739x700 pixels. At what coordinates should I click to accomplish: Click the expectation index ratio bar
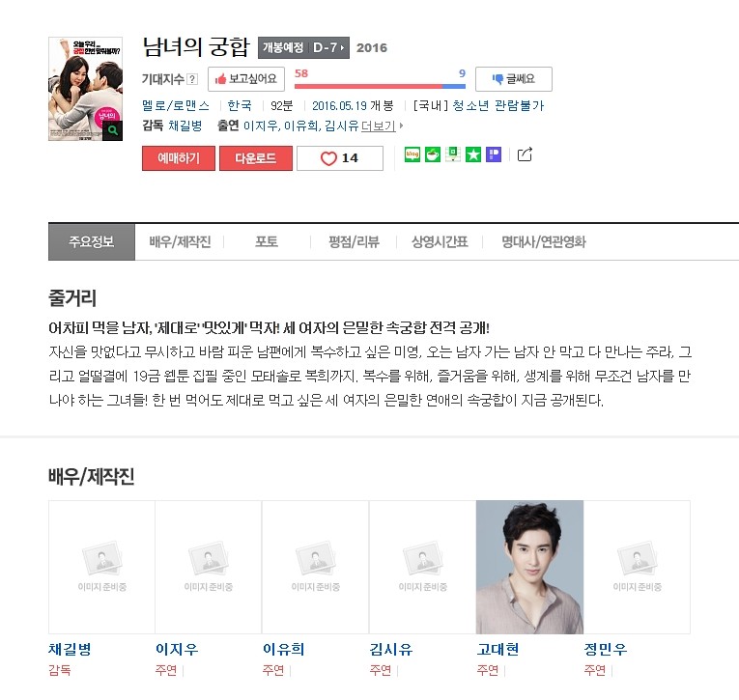[380, 86]
